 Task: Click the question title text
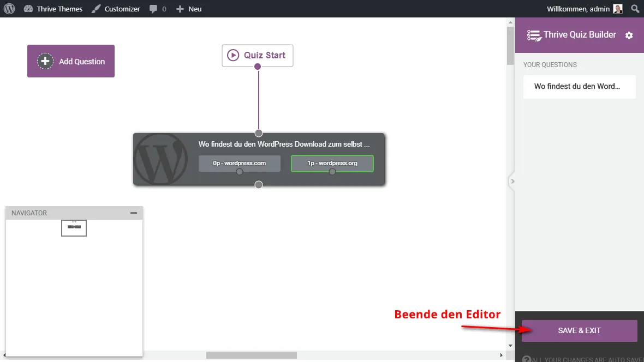[x=284, y=144]
